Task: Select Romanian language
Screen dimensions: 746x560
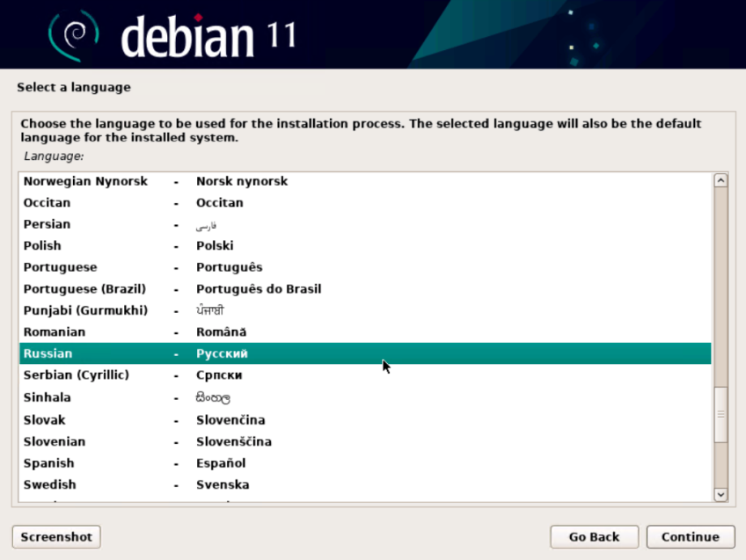Action: pyautogui.click(x=365, y=331)
